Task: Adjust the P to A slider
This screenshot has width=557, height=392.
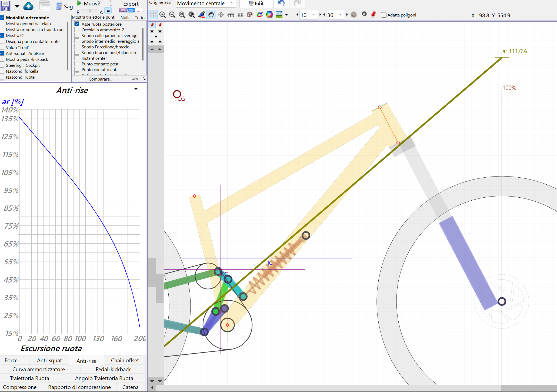Action: (90, 11)
